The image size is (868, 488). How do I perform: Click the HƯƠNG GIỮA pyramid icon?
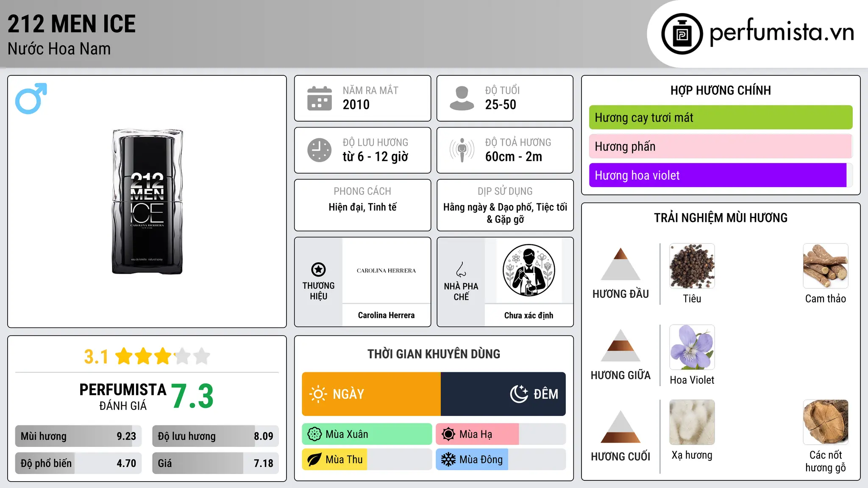point(620,345)
